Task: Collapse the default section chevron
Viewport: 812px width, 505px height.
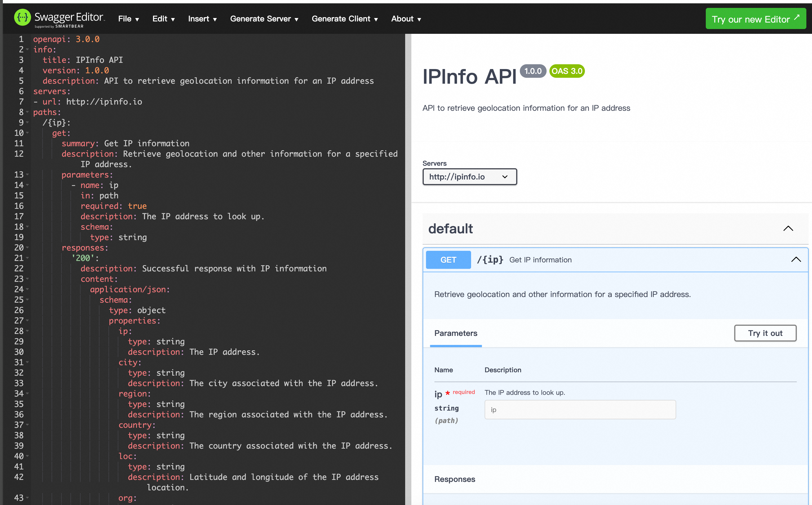Action: pos(788,229)
